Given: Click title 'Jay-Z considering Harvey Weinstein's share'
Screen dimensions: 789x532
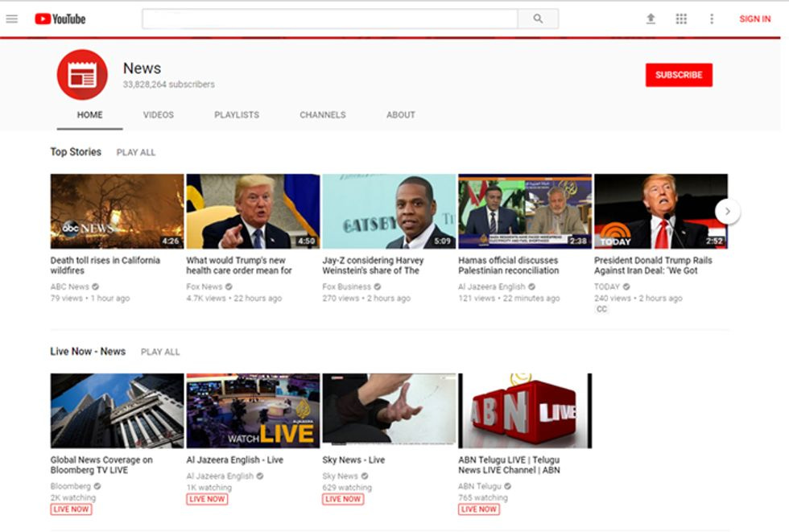Looking at the screenshot, I should click(373, 266).
